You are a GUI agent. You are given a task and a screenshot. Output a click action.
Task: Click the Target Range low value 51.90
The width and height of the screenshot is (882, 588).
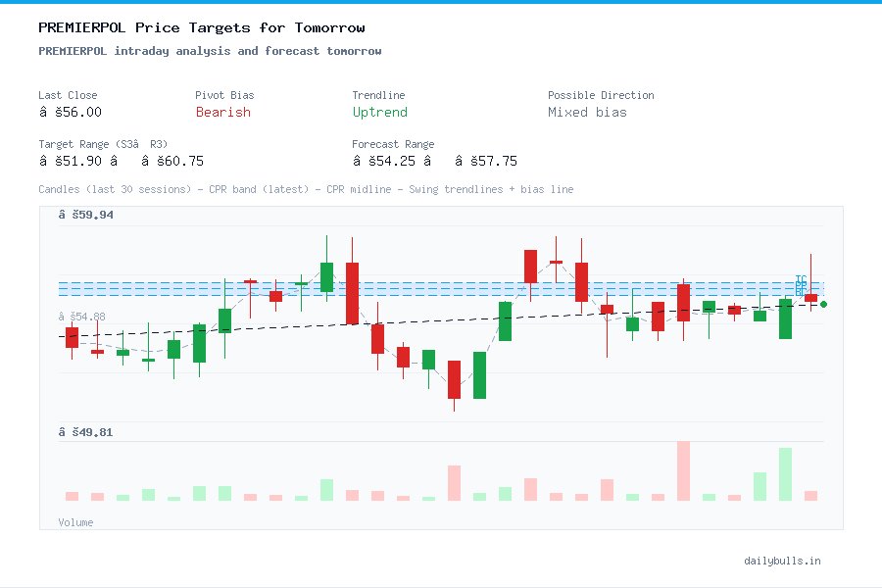71,161
